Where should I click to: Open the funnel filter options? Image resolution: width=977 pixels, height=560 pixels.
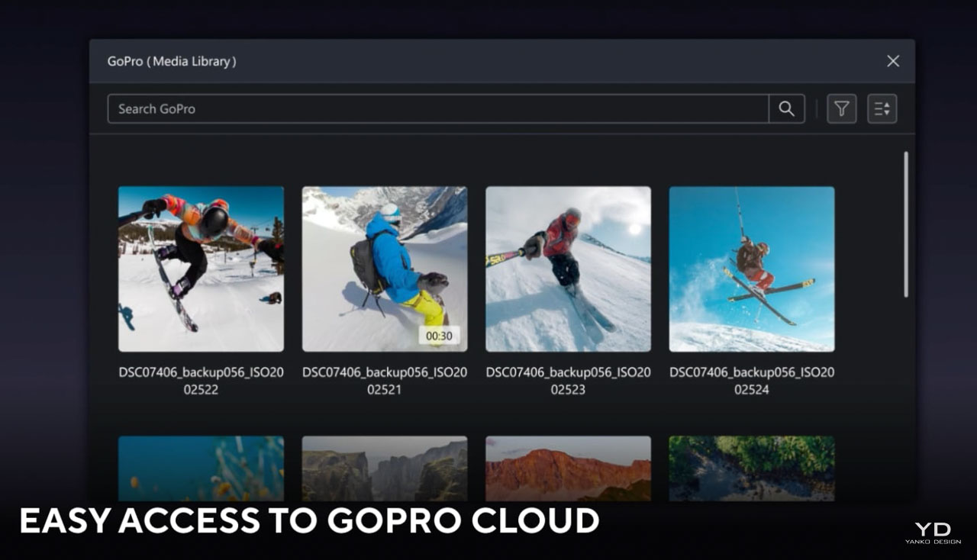point(841,109)
